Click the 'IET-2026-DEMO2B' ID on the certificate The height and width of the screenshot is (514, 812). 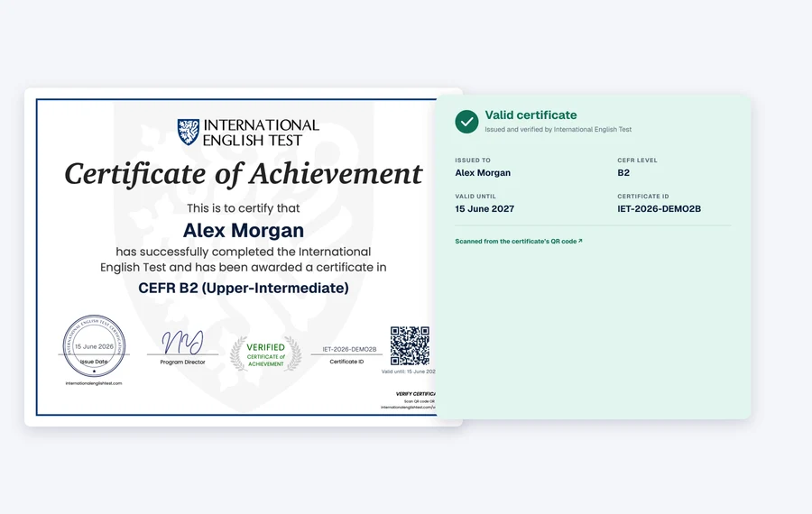pos(349,349)
